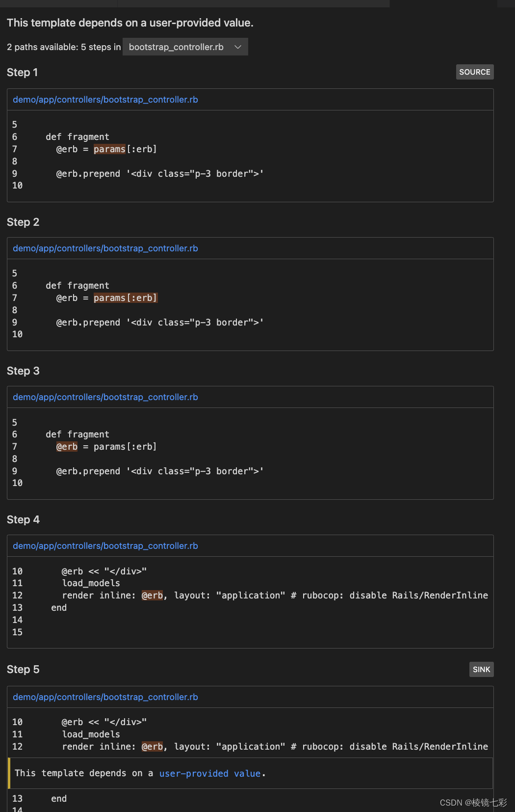515x812 pixels.
Task: Click highlighted @erb in Step 5 render line
Action: point(152,747)
